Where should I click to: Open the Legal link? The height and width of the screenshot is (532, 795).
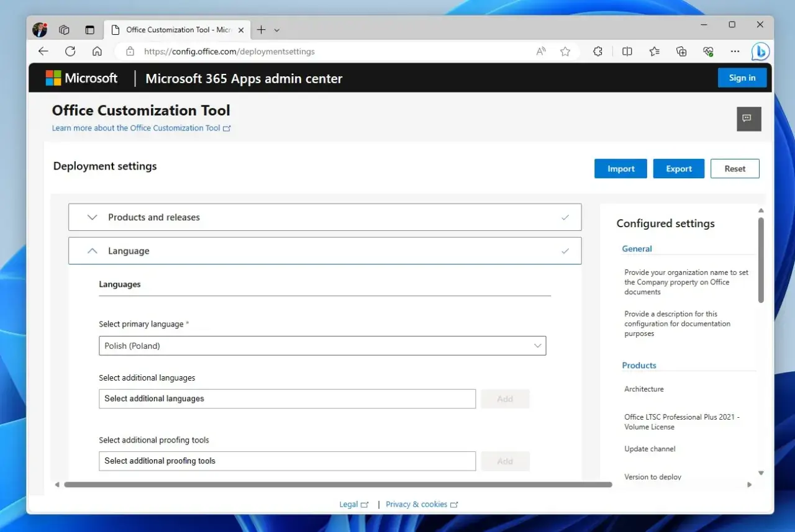click(353, 504)
